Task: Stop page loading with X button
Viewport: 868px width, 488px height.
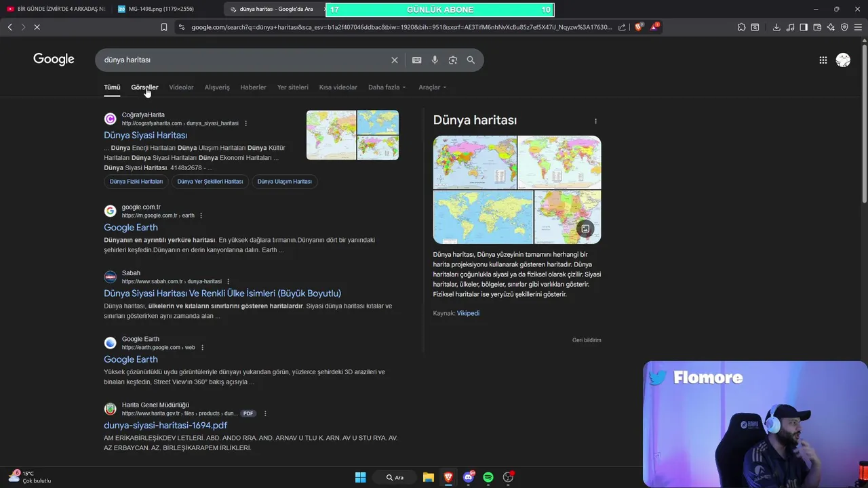Action: pyautogui.click(x=37, y=27)
